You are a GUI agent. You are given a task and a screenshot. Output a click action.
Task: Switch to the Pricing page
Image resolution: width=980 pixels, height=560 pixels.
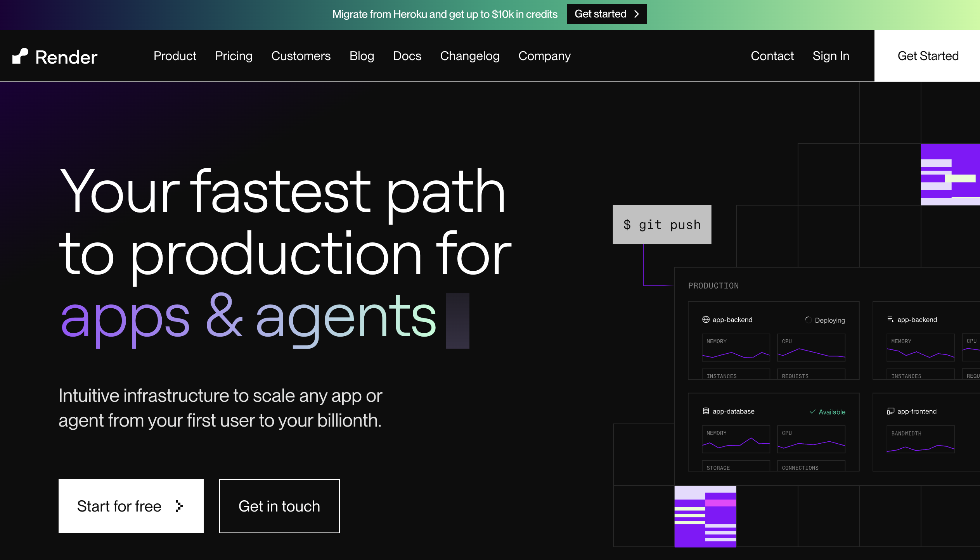234,56
